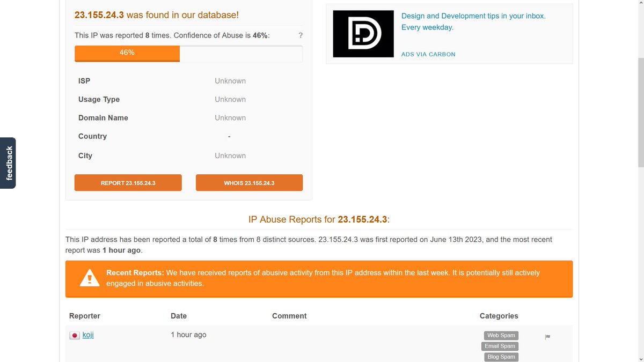The image size is (644, 362).
Task: Open the Design and Development tips ad link
Action: 473,21
